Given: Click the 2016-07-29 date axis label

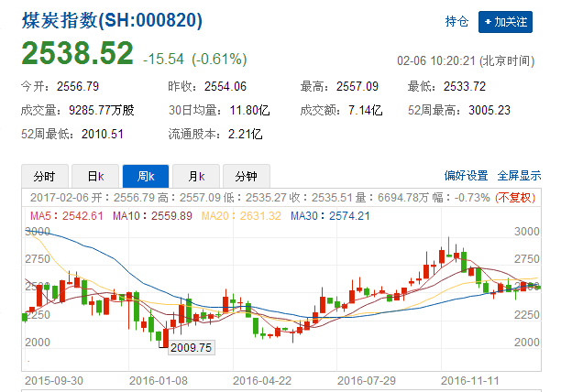Looking at the screenshot, I should (365, 378).
